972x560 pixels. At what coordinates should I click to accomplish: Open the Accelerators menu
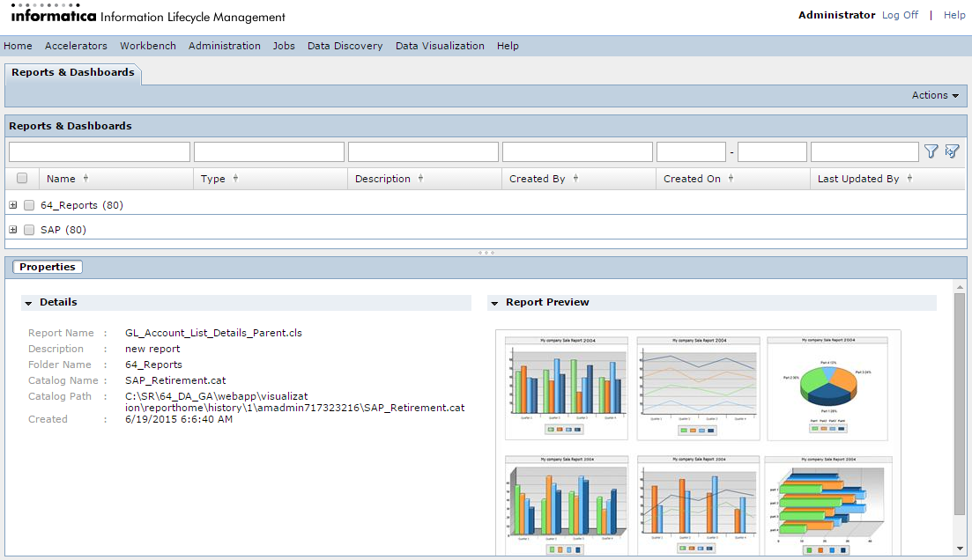pos(76,46)
